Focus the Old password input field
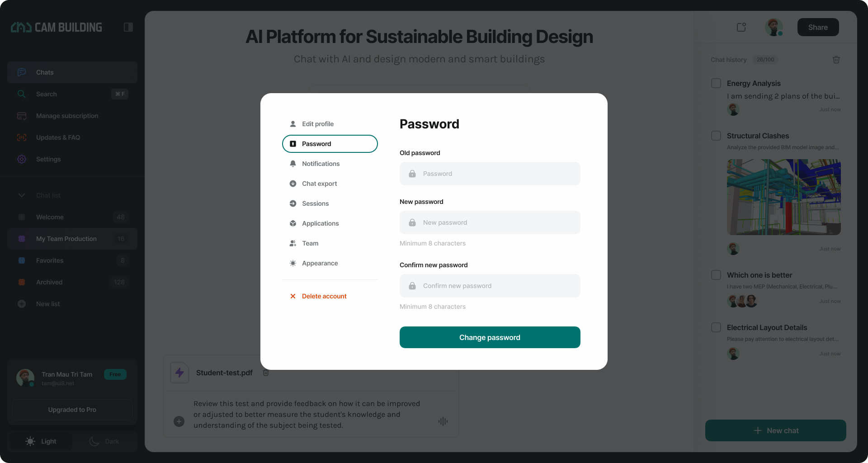This screenshot has width=868, height=463. tap(490, 174)
